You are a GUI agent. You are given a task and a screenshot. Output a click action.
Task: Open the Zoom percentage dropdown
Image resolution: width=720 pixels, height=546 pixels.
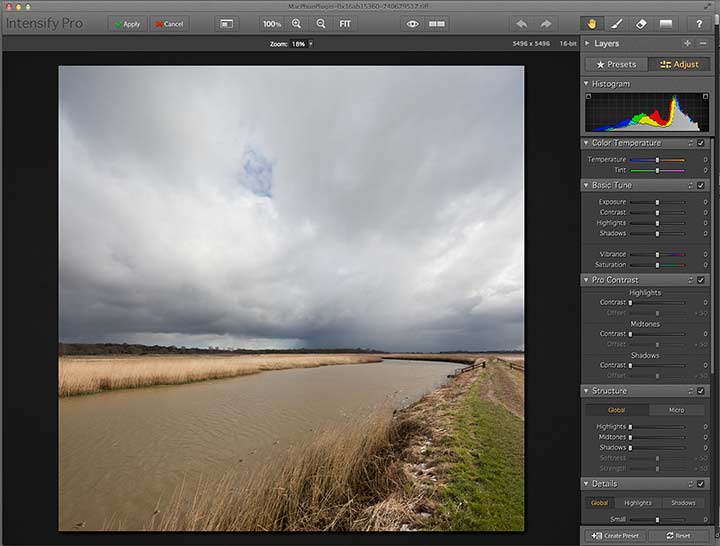click(311, 44)
